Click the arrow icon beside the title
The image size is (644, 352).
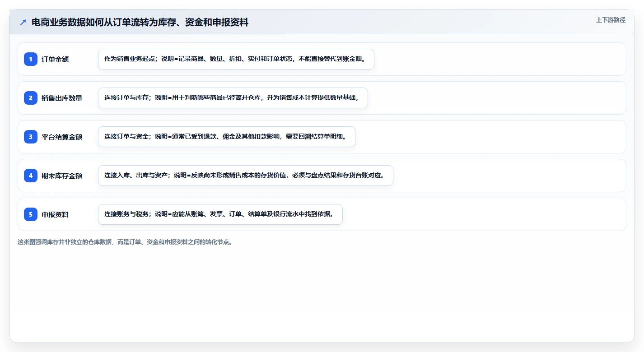tap(23, 22)
